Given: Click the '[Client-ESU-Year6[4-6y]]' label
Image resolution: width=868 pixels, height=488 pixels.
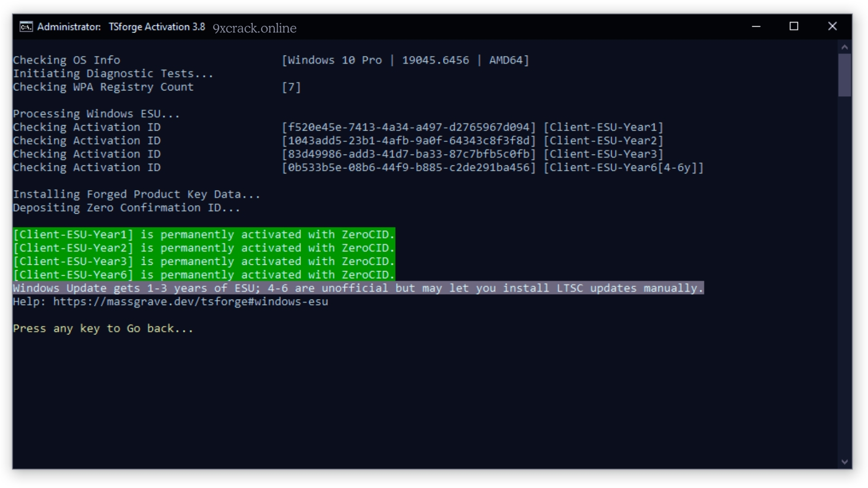Looking at the screenshot, I should (x=623, y=168).
